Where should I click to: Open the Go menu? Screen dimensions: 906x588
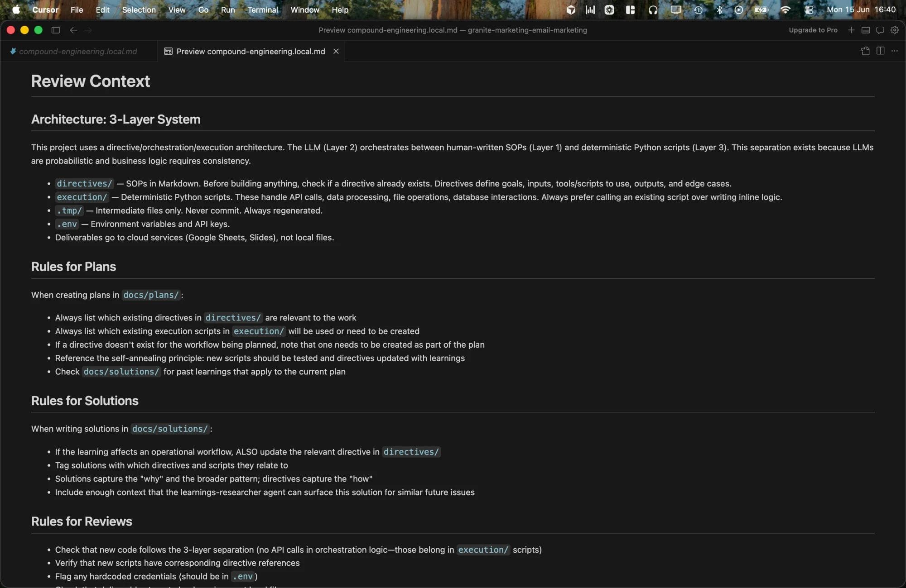click(x=203, y=10)
